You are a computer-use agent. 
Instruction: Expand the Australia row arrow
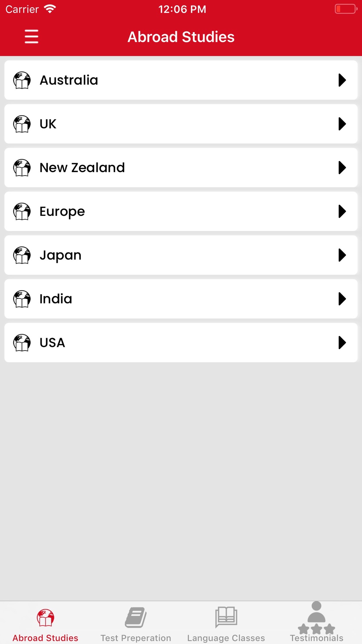342,80
